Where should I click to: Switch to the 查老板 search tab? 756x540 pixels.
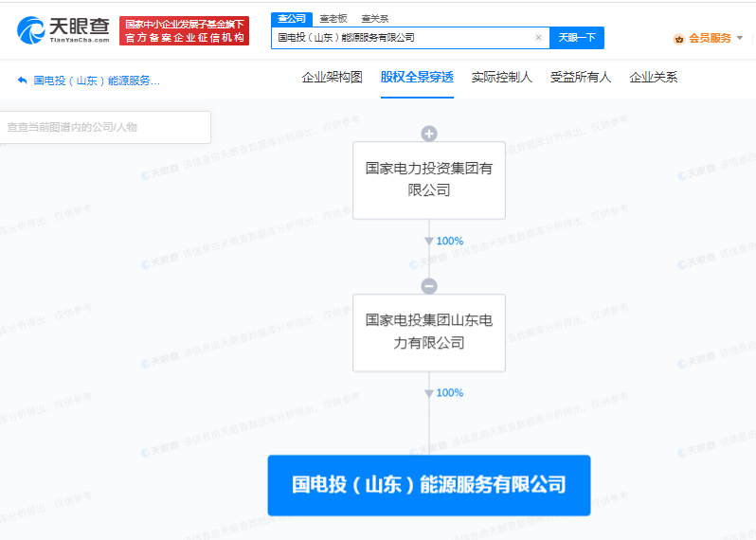tap(333, 19)
